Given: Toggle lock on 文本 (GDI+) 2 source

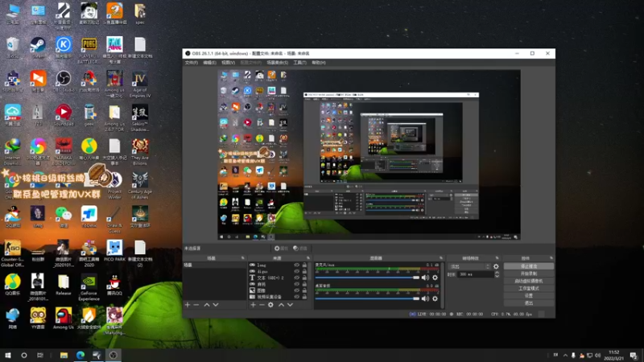Looking at the screenshot, I should (x=304, y=278).
